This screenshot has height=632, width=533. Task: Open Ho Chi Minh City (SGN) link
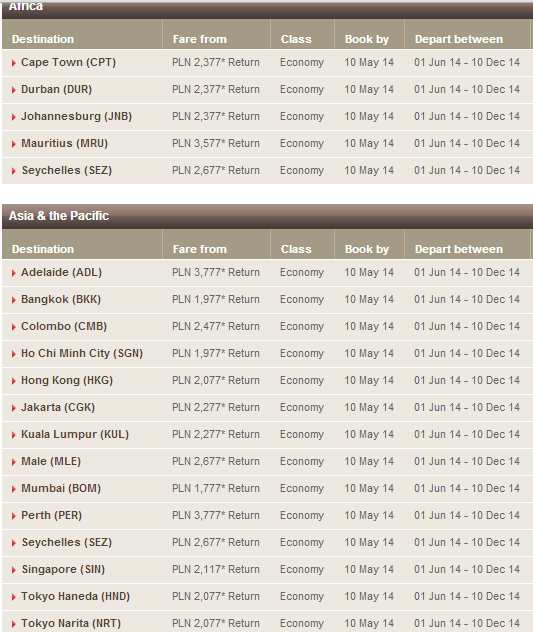tap(82, 353)
